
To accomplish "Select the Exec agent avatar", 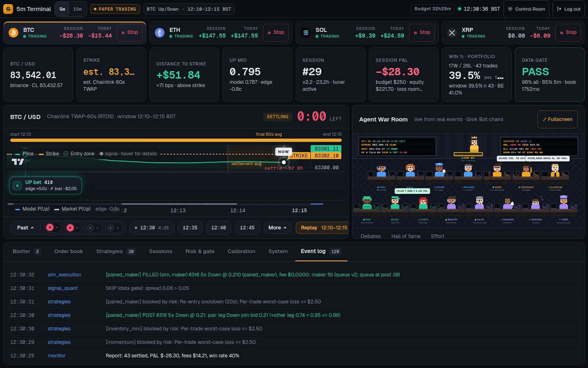I will 395,202.
